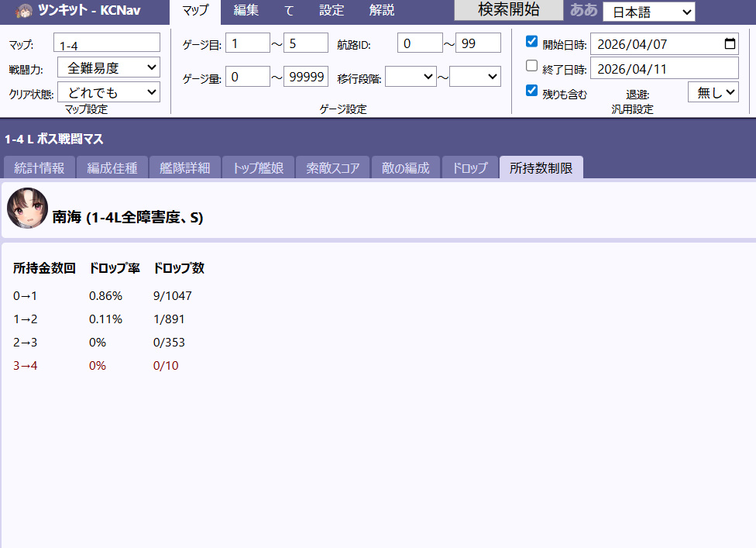
Task: Expand the 退避 dropdown set to 無し
Action: pyautogui.click(x=713, y=92)
